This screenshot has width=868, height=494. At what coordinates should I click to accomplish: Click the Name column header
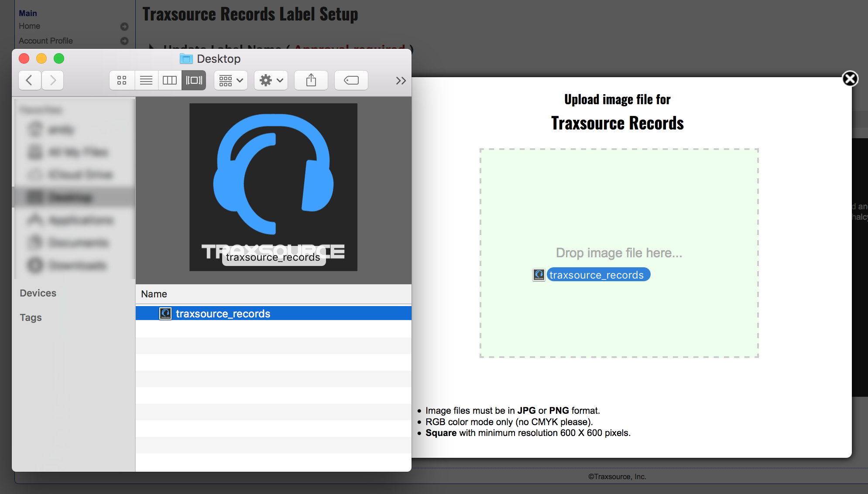click(154, 294)
